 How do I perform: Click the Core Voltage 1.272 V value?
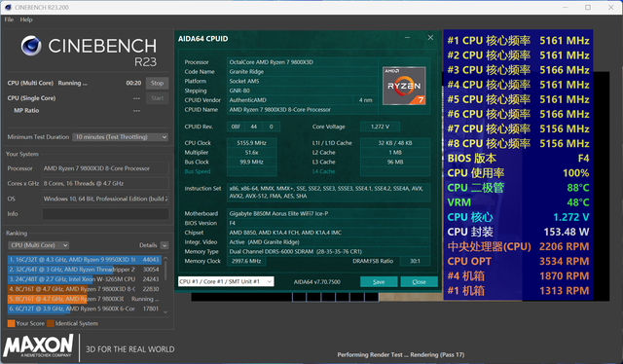click(380, 127)
